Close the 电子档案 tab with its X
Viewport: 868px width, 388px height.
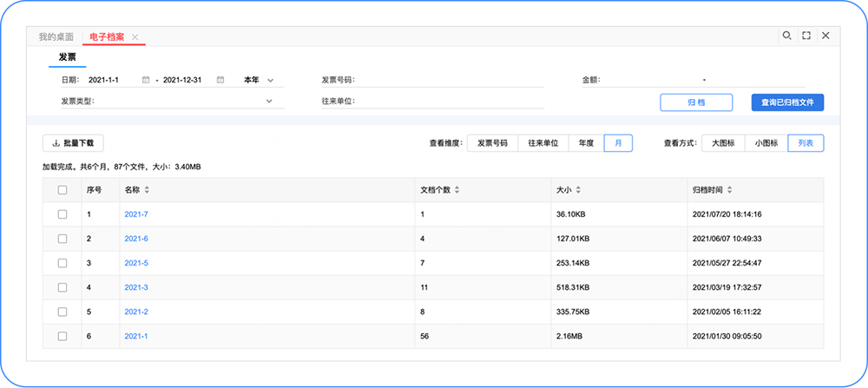tap(135, 37)
